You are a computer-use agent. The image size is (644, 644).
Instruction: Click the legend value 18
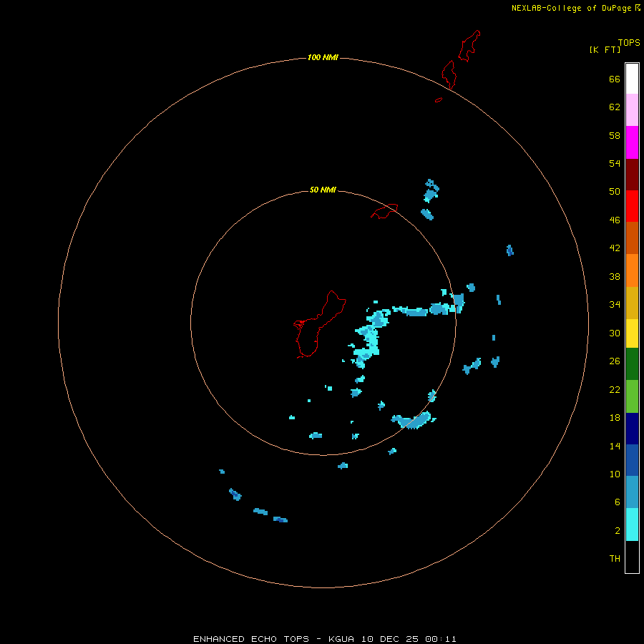[x=615, y=418]
